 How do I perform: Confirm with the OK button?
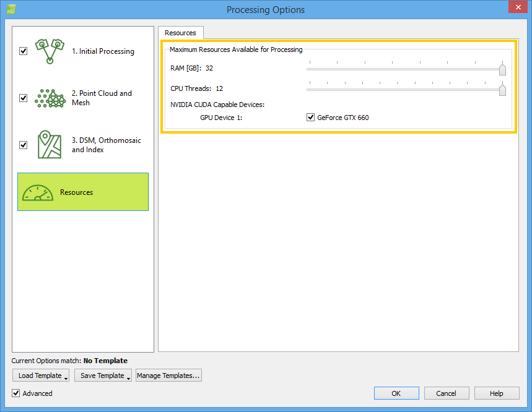[396, 393]
